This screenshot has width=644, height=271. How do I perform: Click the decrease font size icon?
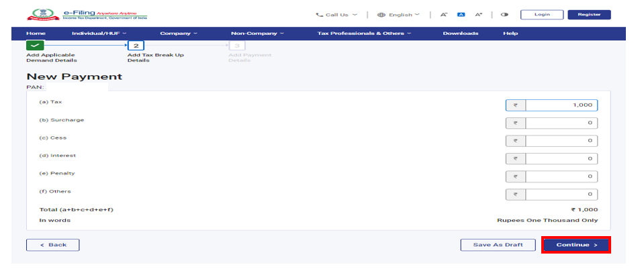pyautogui.click(x=443, y=15)
